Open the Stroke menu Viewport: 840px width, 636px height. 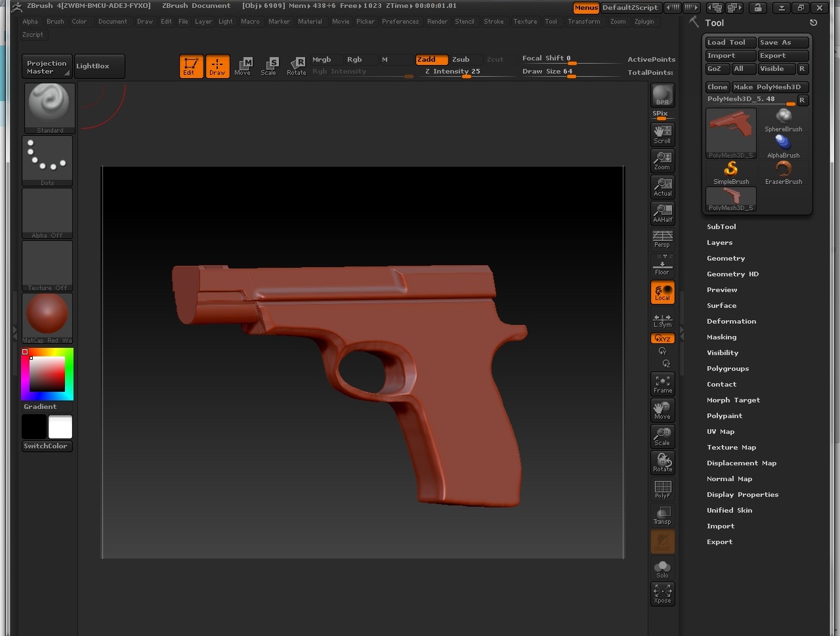493,22
